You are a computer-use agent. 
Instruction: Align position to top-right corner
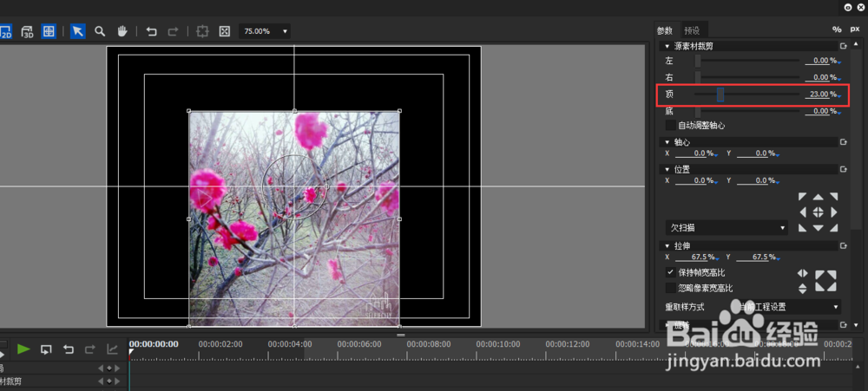point(833,197)
